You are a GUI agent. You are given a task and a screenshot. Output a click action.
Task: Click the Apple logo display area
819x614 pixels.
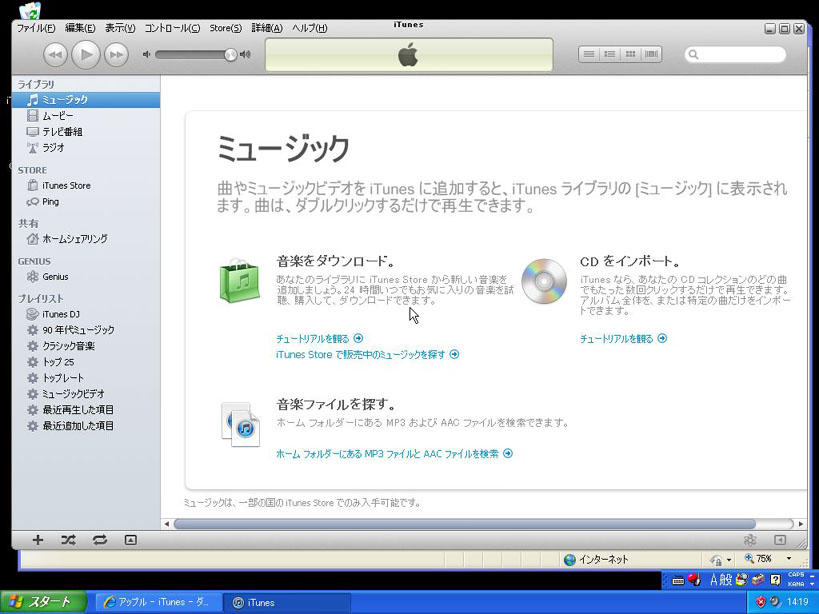(409, 54)
